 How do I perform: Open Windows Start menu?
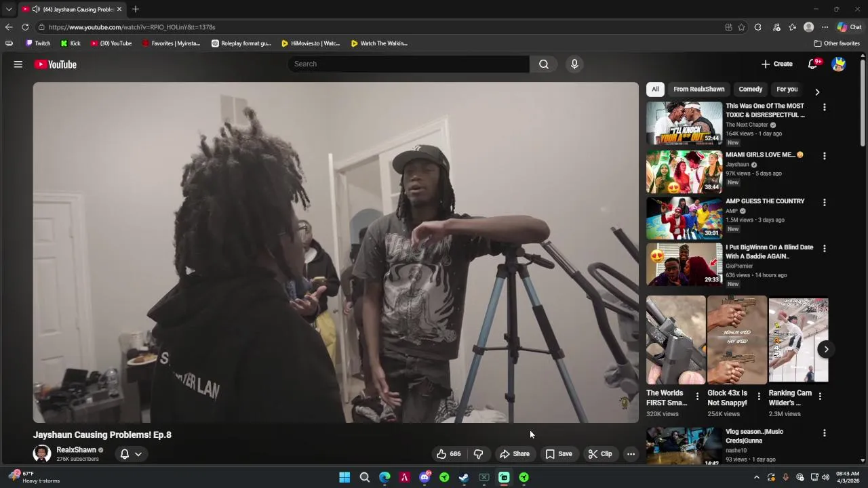coord(344,477)
